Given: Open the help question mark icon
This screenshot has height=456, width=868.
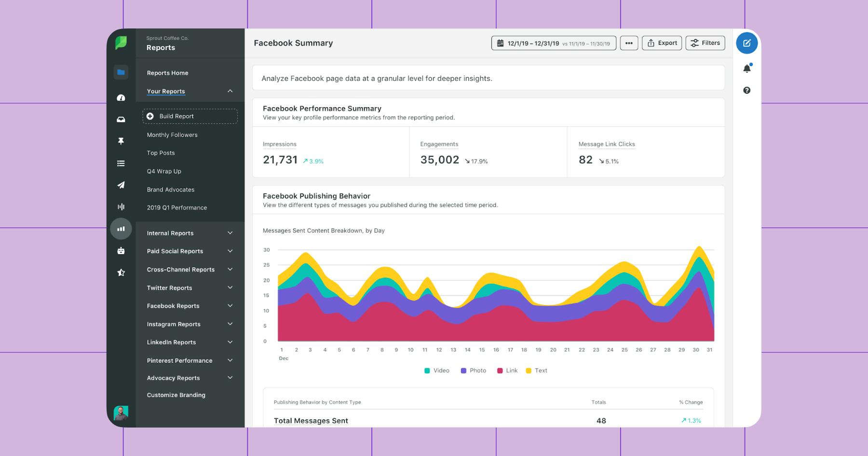Looking at the screenshot, I should click(746, 90).
